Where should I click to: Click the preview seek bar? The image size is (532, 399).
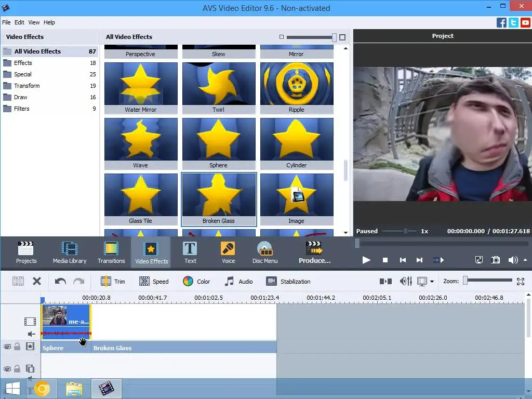(x=442, y=243)
